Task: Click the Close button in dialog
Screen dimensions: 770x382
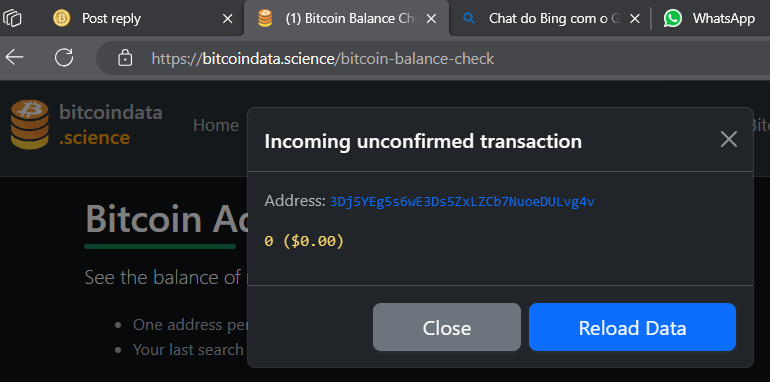Action: (x=446, y=327)
